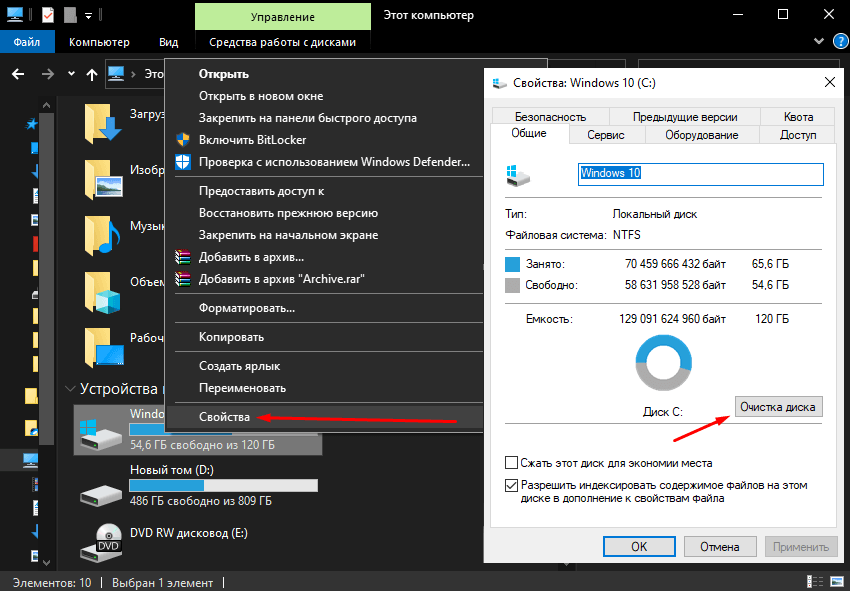Switch to the Предыдущие версии tab
This screenshot has width=850, height=591.
point(685,117)
